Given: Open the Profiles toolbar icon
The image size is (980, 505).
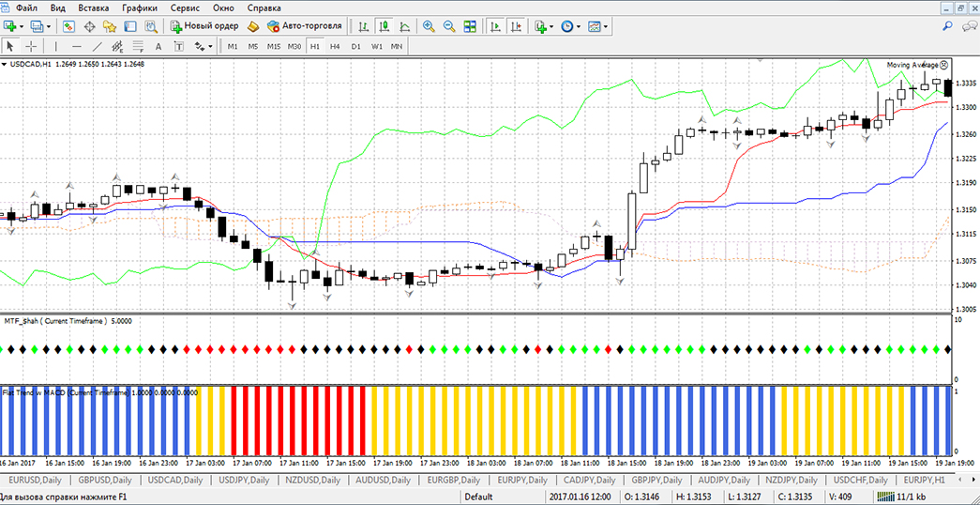Looking at the screenshot, I should coord(37,26).
